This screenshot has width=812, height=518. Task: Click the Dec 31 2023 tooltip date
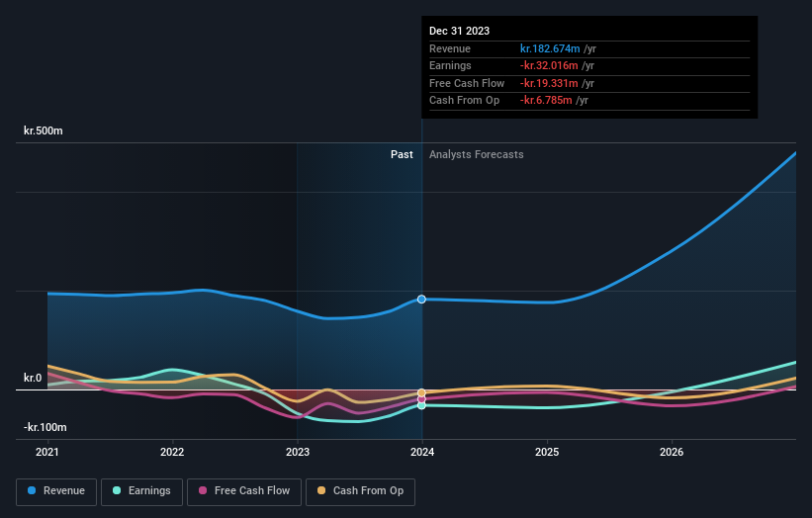[x=459, y=31]
